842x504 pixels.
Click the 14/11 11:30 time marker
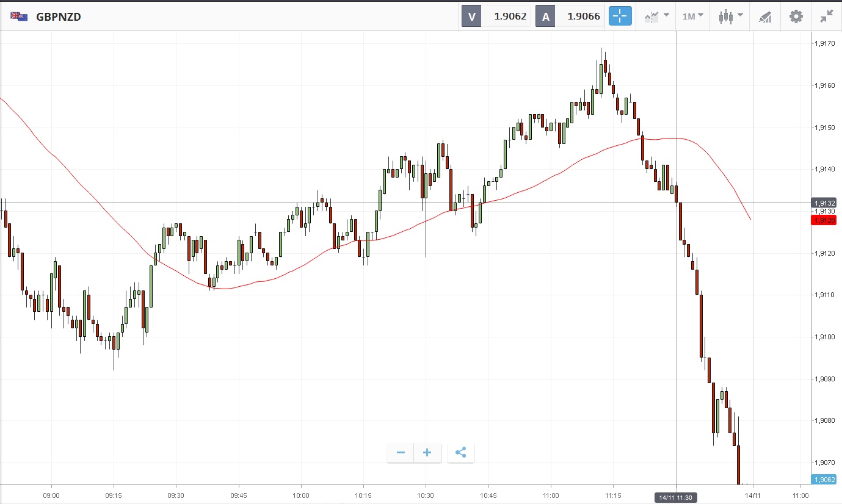[676, 498]
